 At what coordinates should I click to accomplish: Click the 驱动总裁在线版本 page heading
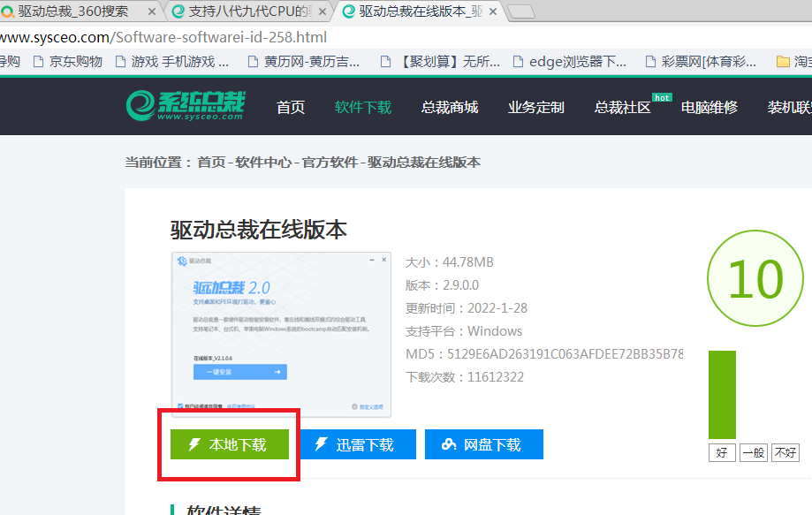258,230
